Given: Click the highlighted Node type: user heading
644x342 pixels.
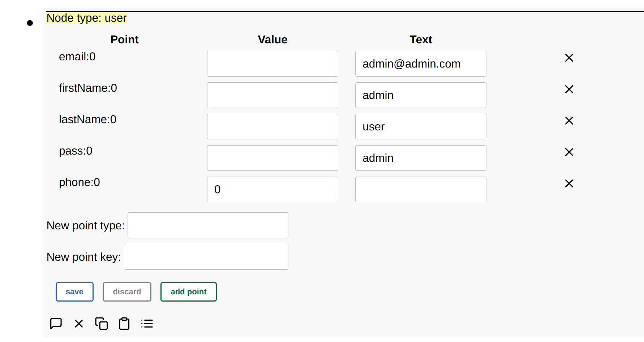Looking at the screenshot, I should click(87, 18).
